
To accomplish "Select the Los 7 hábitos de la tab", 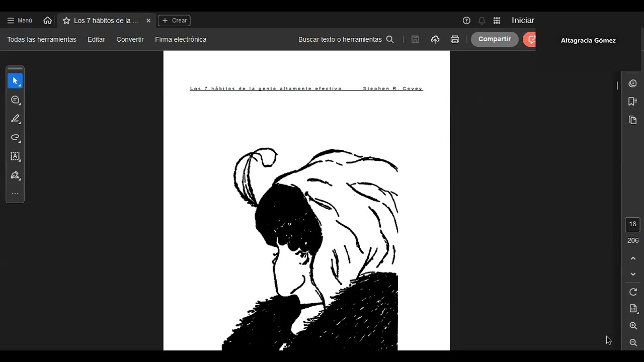I will 106,21.
